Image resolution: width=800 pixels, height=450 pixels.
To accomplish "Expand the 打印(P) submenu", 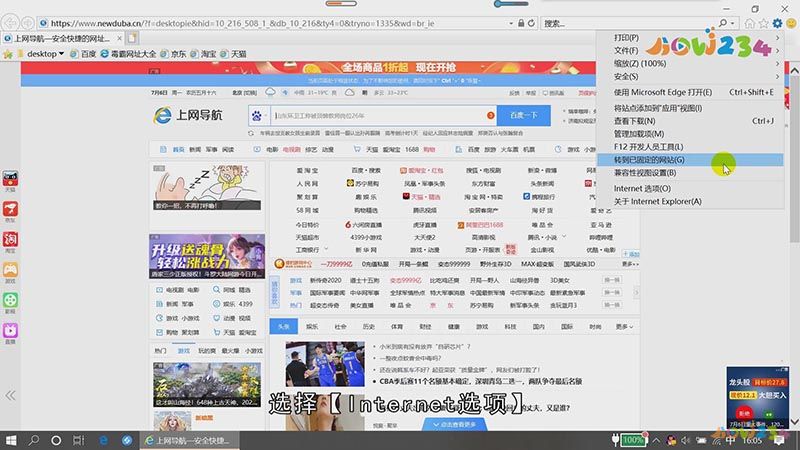I will pyautogui.click(x=690, y=37).
